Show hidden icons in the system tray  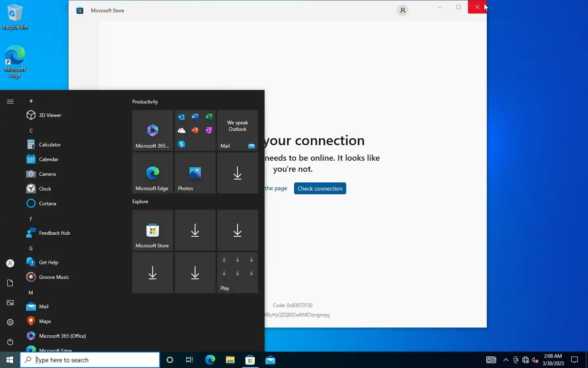pyautogui.click(x=506, y=360)
